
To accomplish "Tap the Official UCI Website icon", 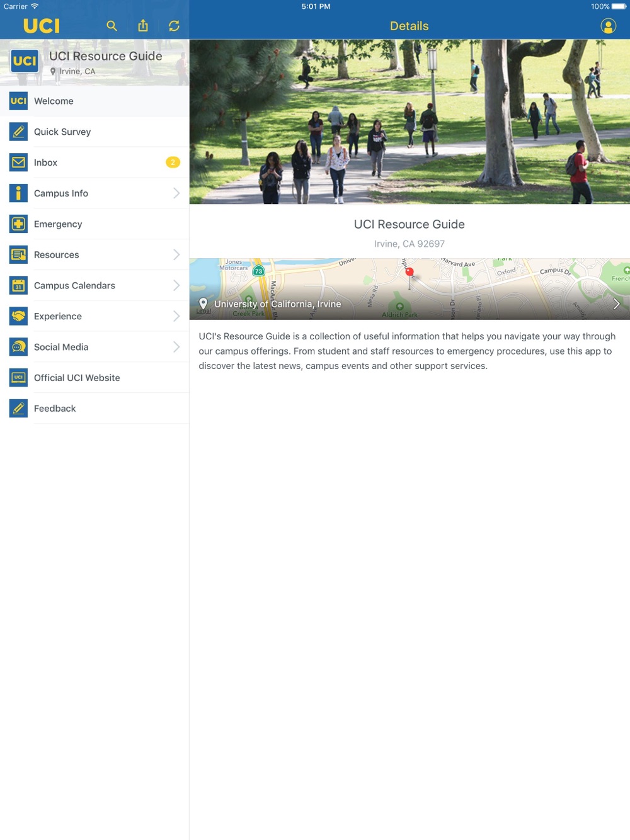I will [19, 378].
